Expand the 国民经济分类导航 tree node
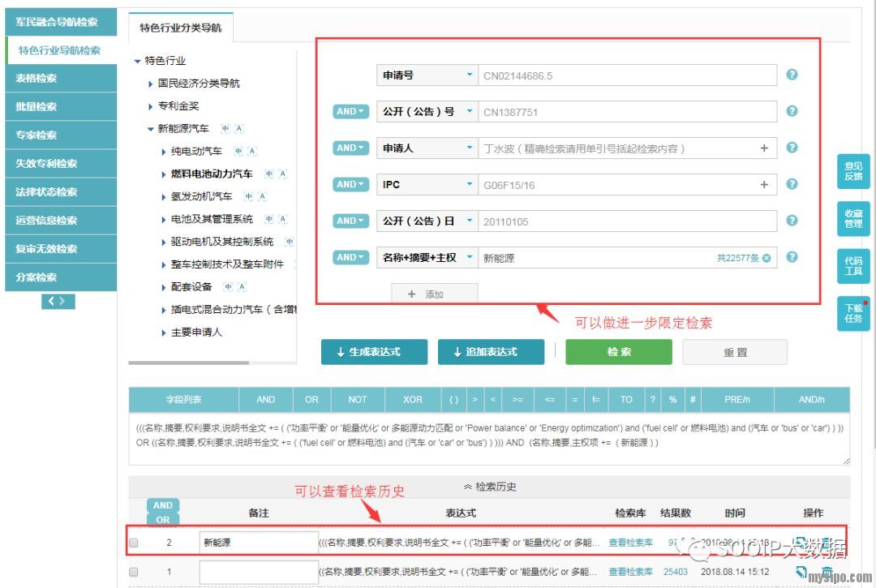 point(151,84)
